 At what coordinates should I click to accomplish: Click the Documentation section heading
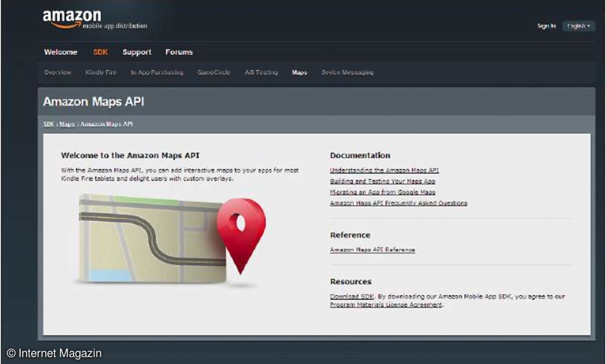pyautogui.click(x=360, y=155)
